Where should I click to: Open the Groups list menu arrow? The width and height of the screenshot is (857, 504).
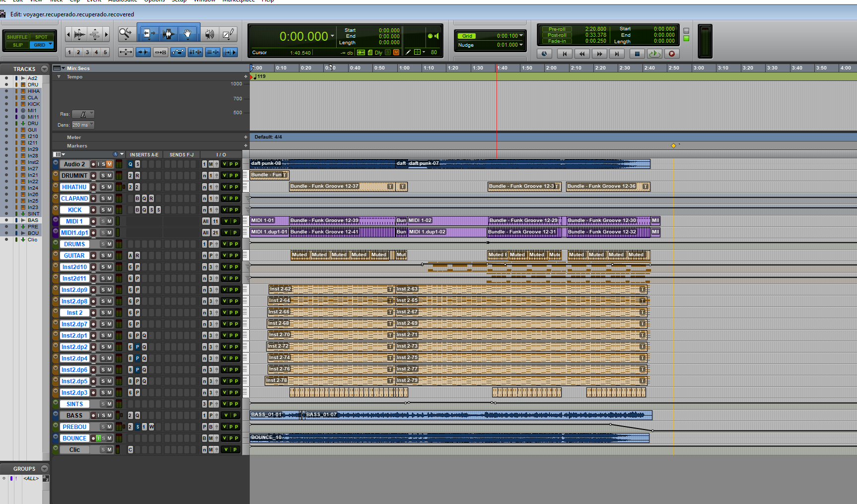[45, 469]
